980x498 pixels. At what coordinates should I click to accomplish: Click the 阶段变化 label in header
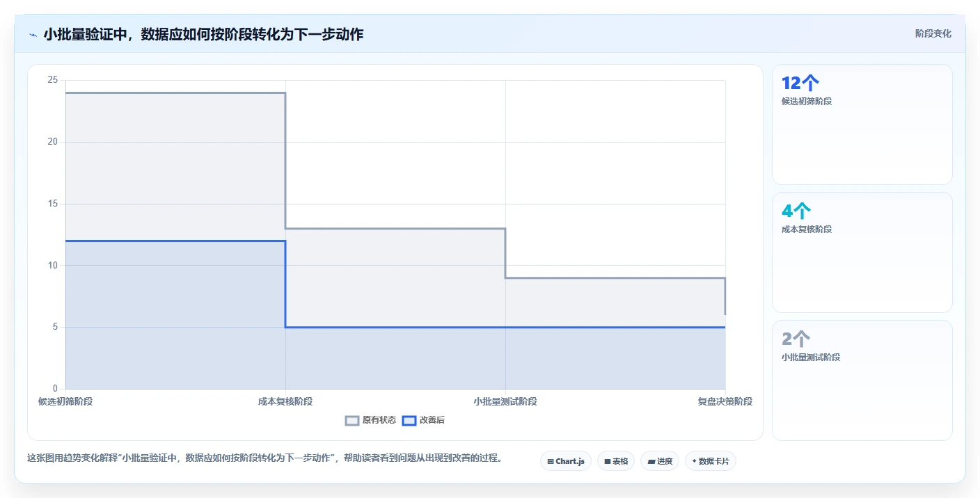933,33
